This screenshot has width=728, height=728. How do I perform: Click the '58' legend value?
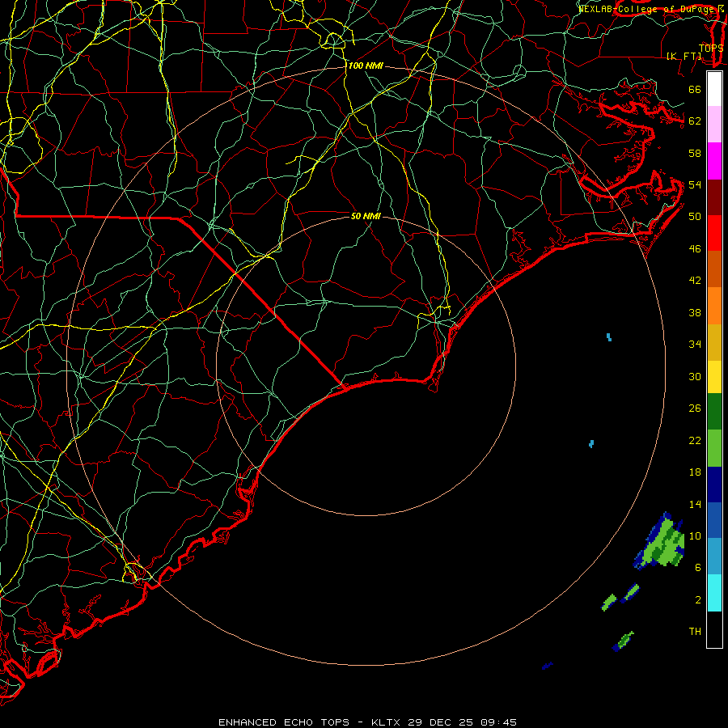(695, 153)
